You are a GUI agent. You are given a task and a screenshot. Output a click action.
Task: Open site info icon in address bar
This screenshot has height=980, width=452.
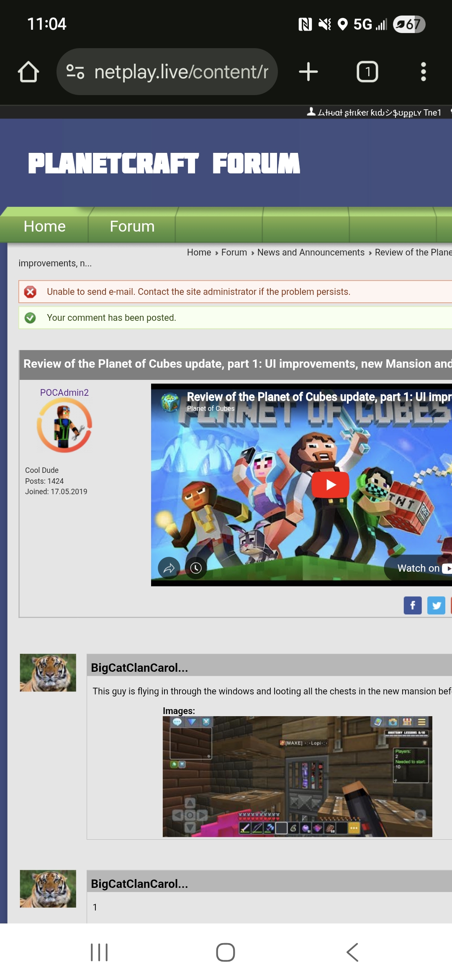pos(75,72)
